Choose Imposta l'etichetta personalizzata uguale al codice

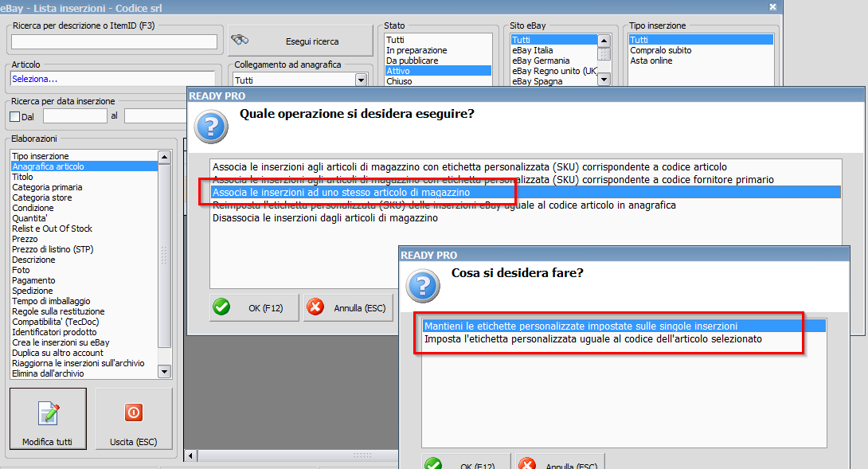(624, 339)
